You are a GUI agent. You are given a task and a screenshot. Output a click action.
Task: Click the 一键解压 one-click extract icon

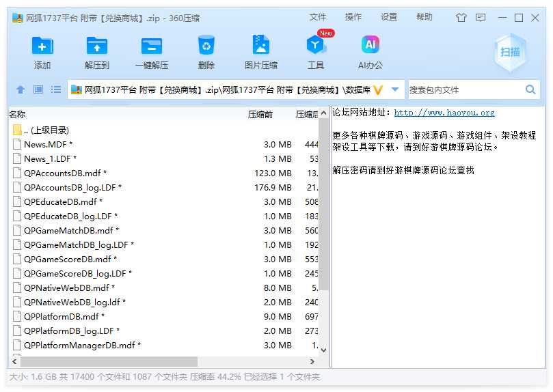click(152, 46)
